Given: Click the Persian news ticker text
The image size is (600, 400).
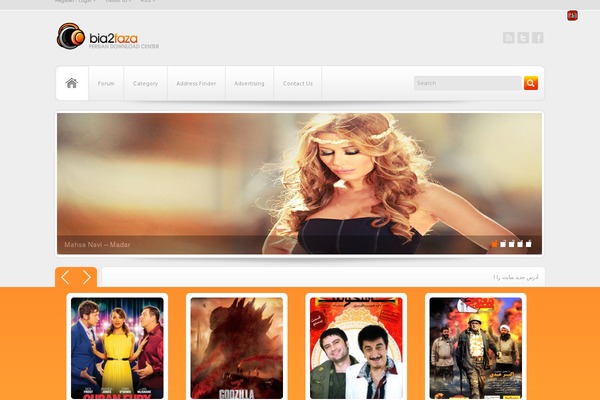Looking at the screenshot, I should coord(516,277).
